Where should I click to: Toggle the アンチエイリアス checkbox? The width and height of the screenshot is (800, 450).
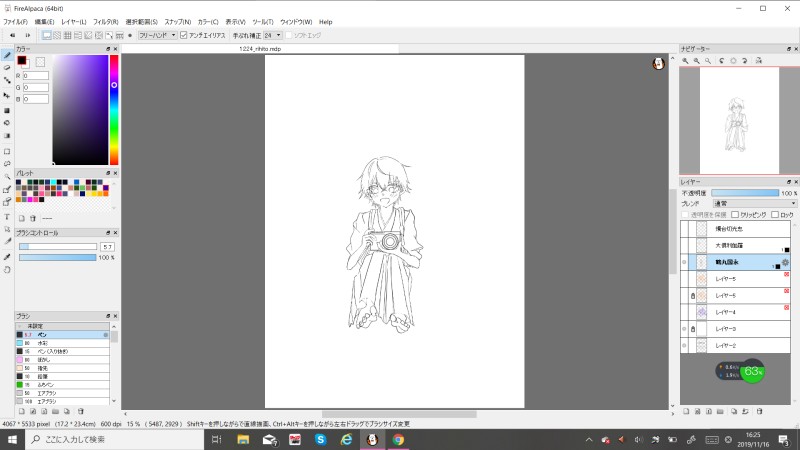click(184, 35)
